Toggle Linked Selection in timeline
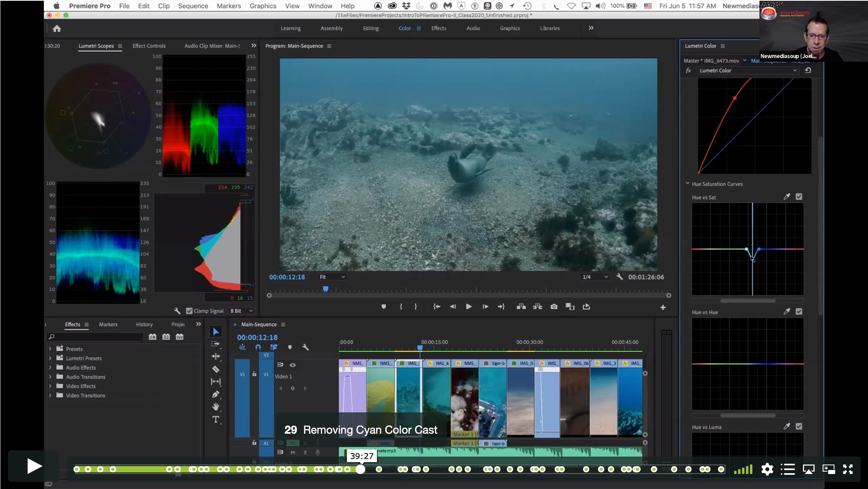 pyautogui.click(x=274, y=347)
